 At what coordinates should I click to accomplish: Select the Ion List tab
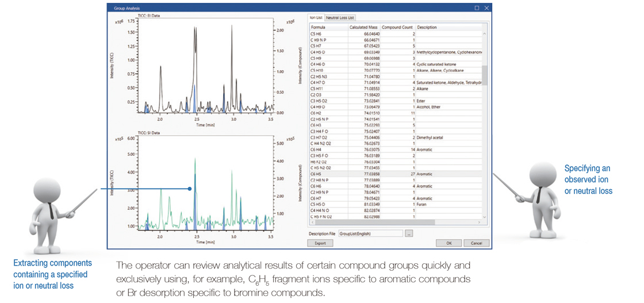click(316, 18)
